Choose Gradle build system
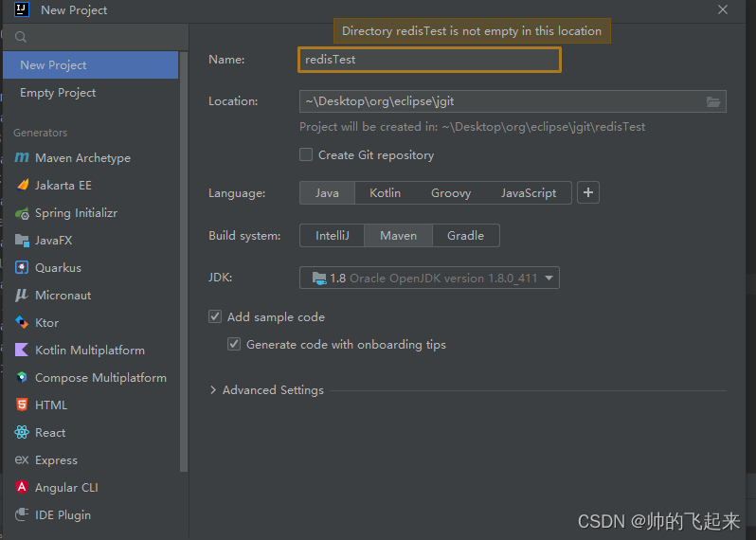756x540 pixels. pos(466,236)
